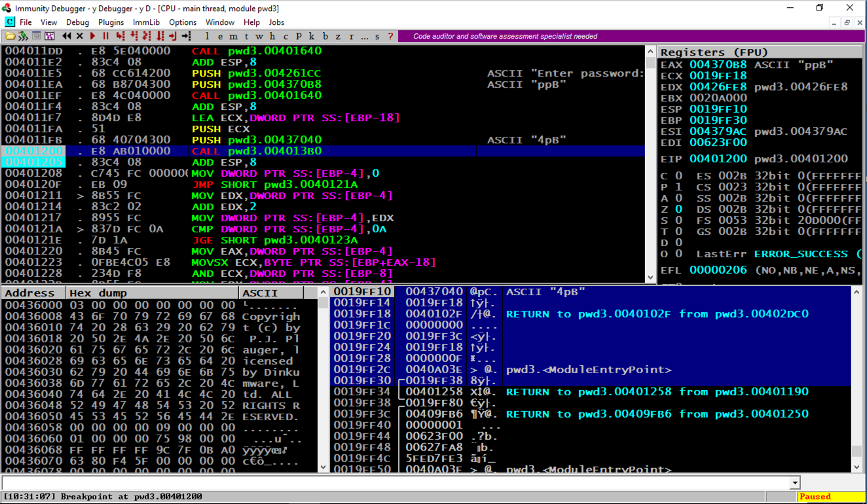
Task: Show Threads via 't' button
Action: pyautogui.click(x=247, y=36)
